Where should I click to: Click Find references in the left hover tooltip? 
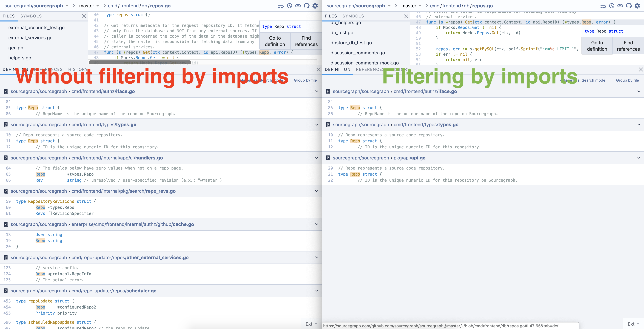click(x=306, y=41)
